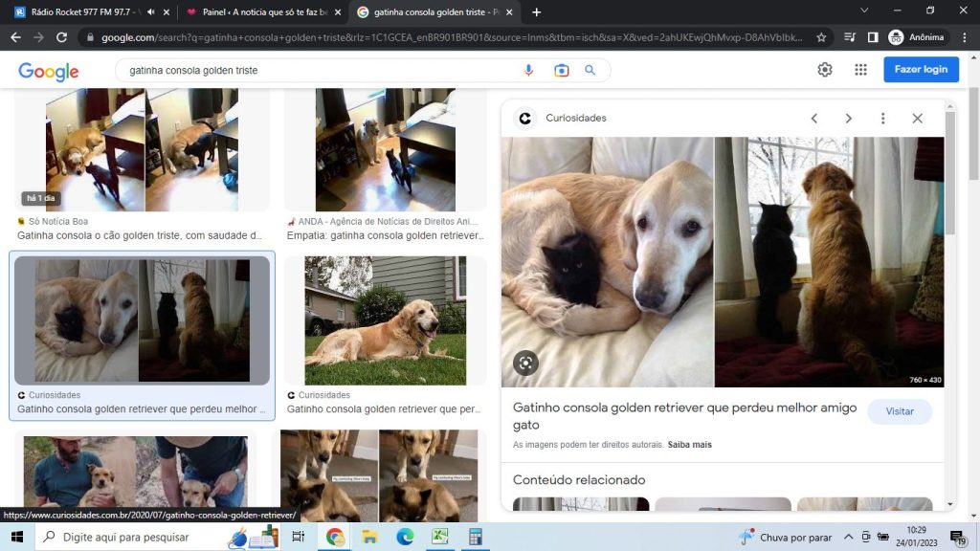Click the blue magnifier search icon
This screenshot has height=551, width=980.
590,70
